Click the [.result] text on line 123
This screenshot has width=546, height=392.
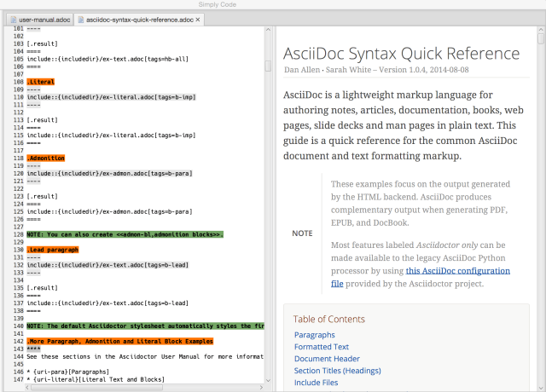tap(42, 196)
